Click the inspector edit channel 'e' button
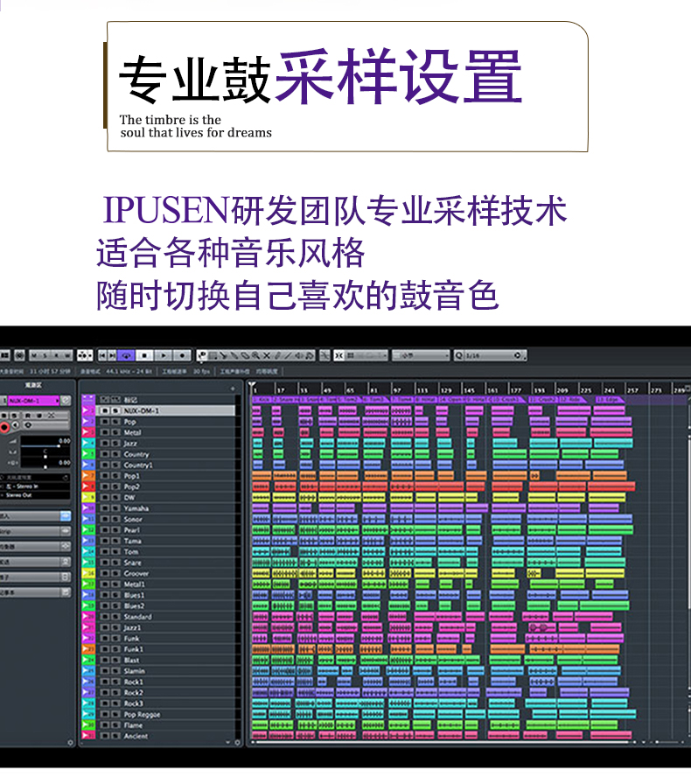Viewport: 691px width, 784px height. pyautogui.click(x=66, y=401)
